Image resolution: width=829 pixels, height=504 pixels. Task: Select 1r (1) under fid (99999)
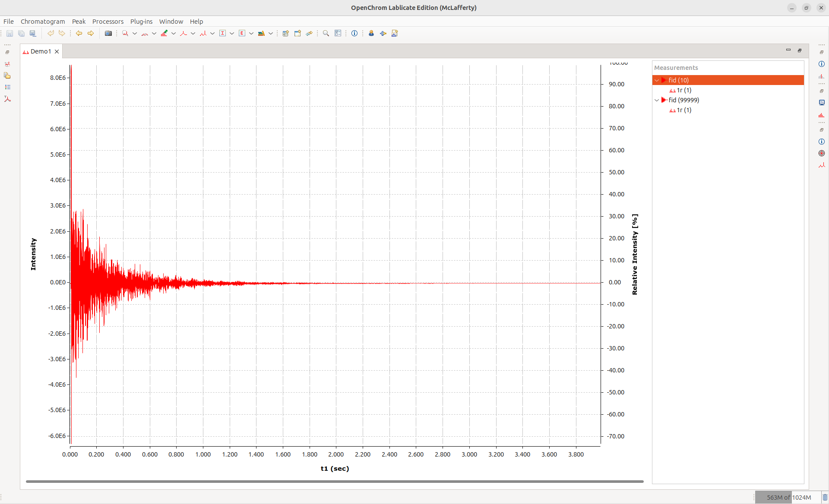[x=684, y=110]
